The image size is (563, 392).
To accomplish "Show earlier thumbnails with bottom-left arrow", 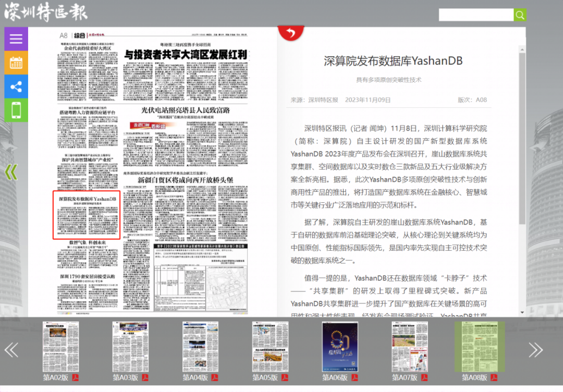I will [11, 350].
